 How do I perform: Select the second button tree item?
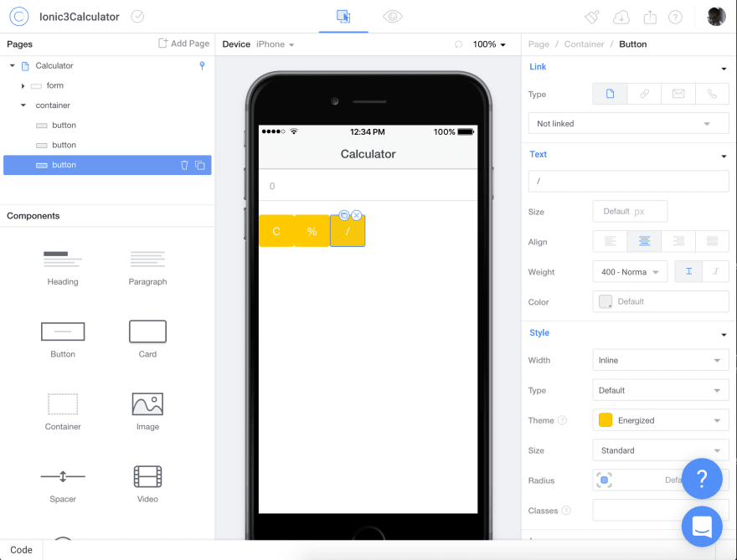click(x=107, y=145)
